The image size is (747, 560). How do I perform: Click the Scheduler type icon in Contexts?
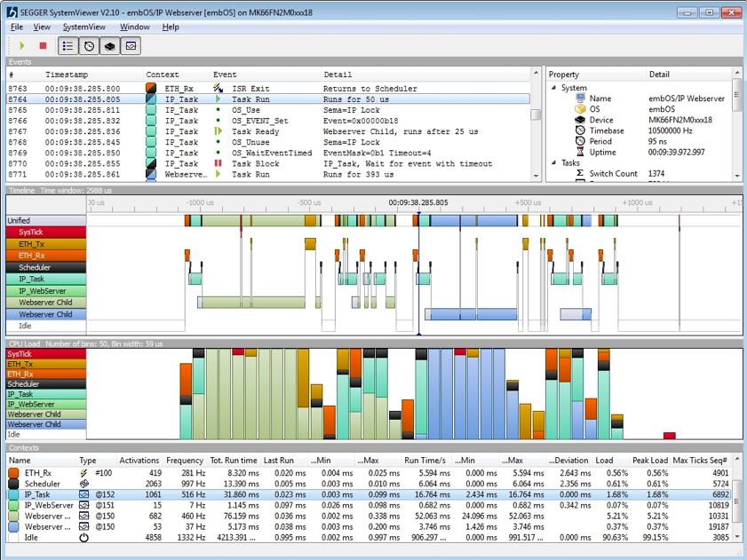point(84,484)
